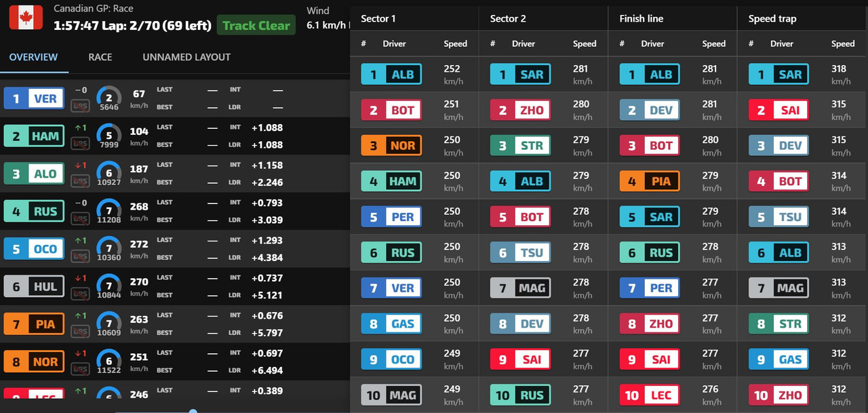The image size is (868, 413).
Task: Click the STR badge in the Sector 2 table
Action: (521, 145)
